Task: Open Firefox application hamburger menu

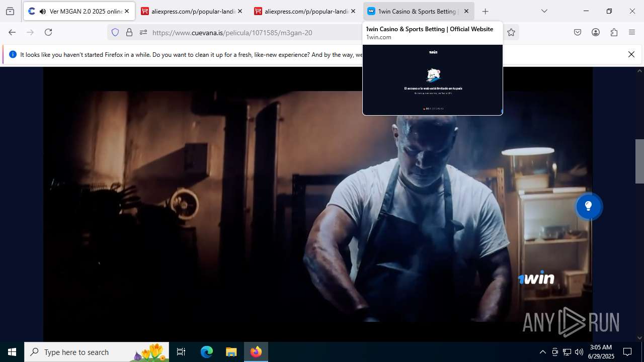Action: coord(632,32)
